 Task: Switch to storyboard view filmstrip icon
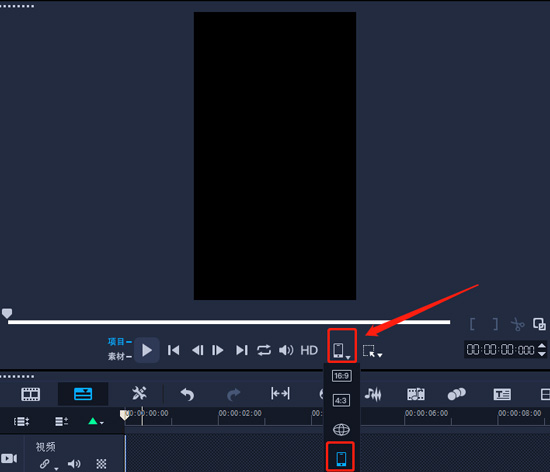[31, 394]
